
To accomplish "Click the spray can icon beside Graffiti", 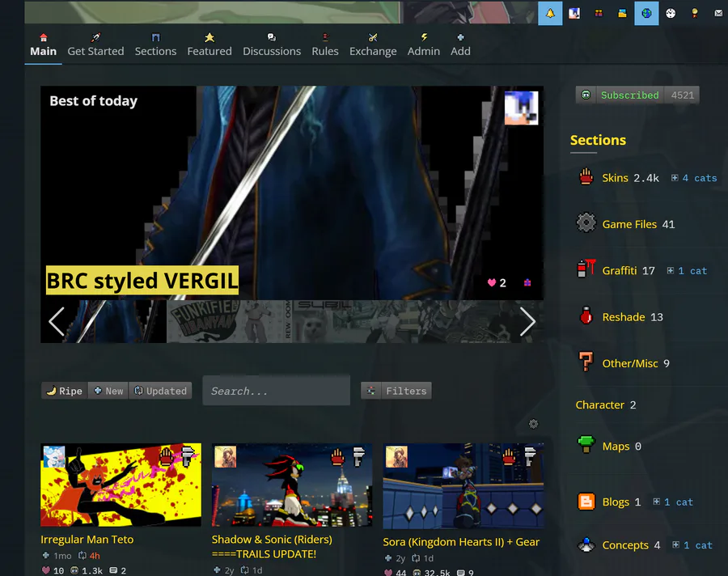I will (586, 269).
